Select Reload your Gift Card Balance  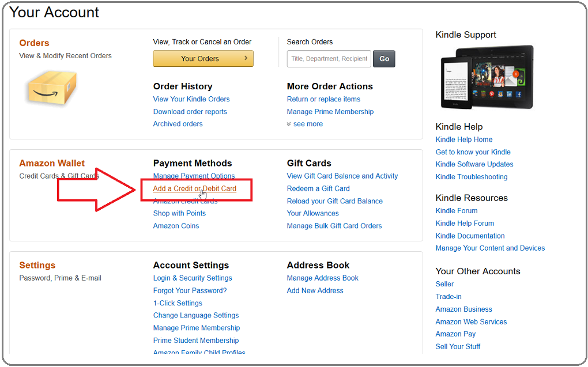click(334, 201)
